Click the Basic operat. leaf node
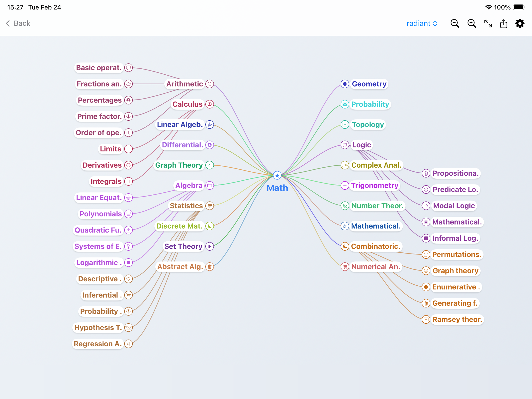The image size is (532, 399). tap(99, 68)
